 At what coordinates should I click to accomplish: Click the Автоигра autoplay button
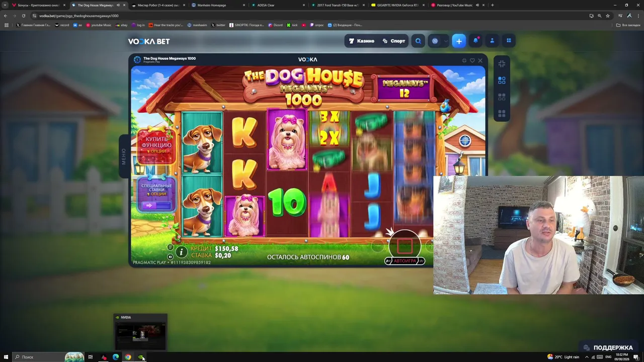pos(405,261)
